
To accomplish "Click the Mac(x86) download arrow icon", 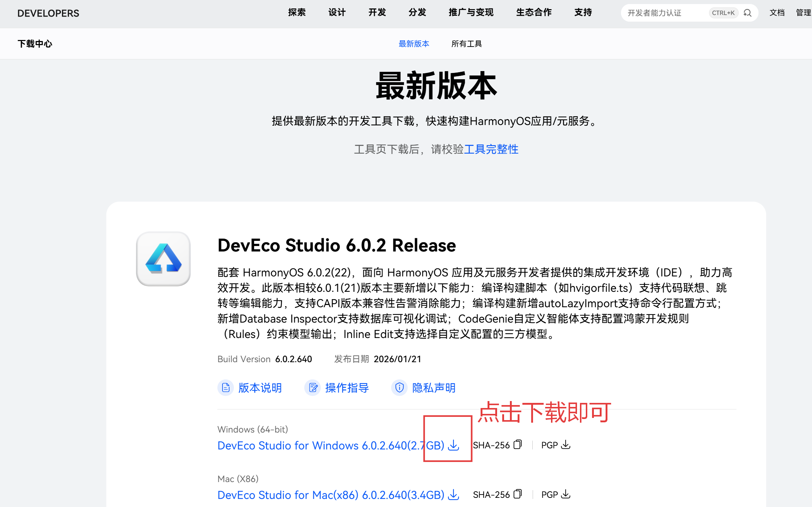I will (454, 495).
